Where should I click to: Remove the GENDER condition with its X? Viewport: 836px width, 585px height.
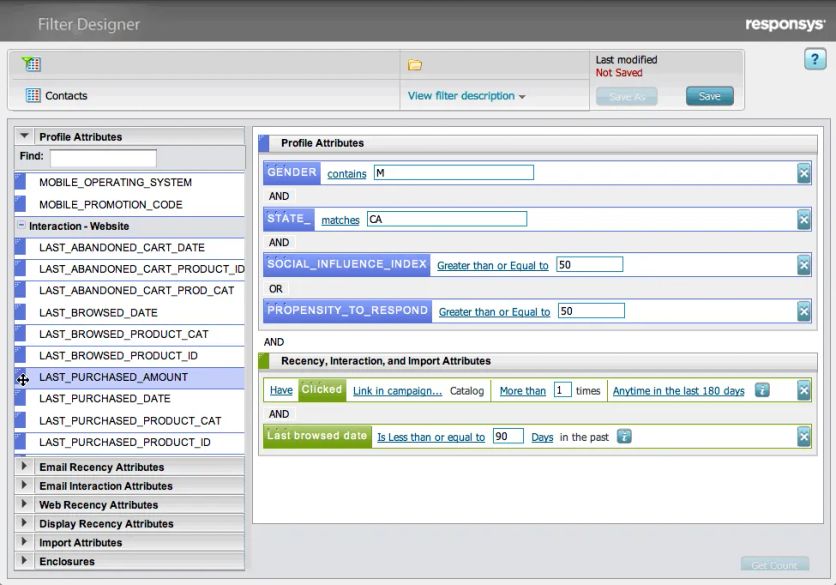pos(803,173)
